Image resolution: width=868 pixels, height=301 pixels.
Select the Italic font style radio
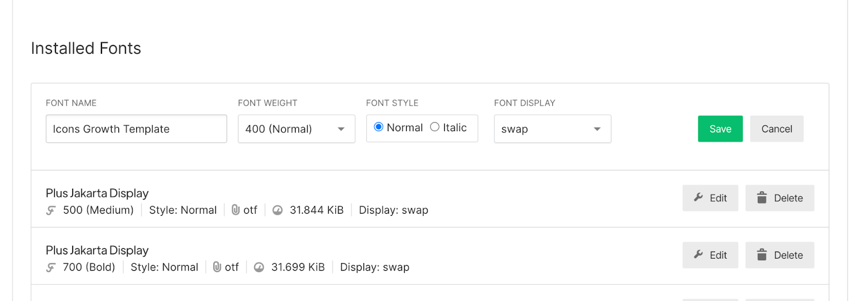tap(435, 127)
